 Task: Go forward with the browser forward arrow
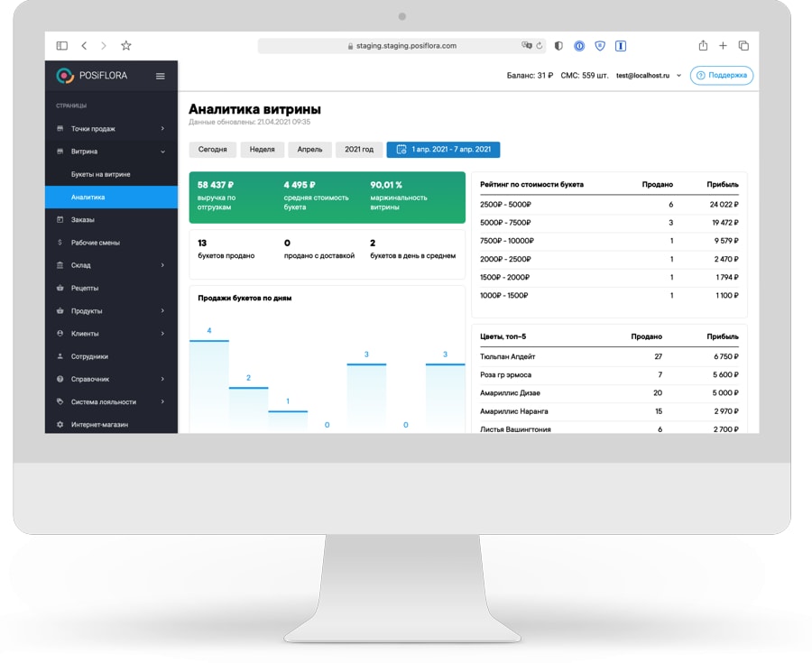click(104, 45)
